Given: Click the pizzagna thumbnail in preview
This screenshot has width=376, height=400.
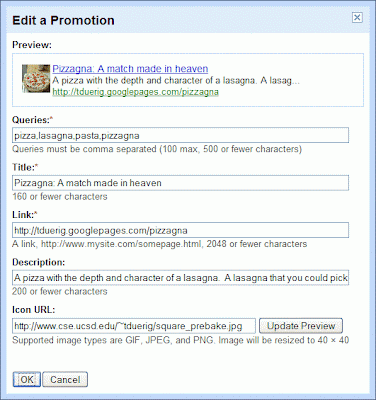Looking at the screenshot, I should (36, 78).
